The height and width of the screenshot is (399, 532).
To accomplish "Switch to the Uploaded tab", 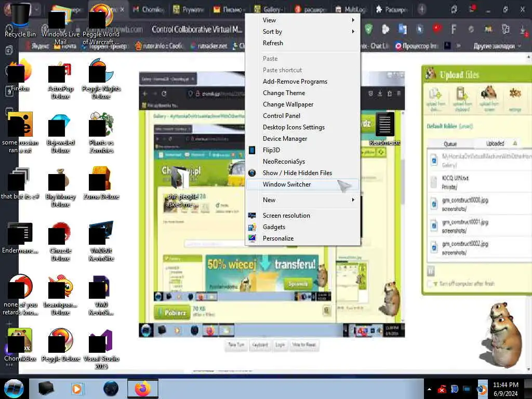I will 495,143.
